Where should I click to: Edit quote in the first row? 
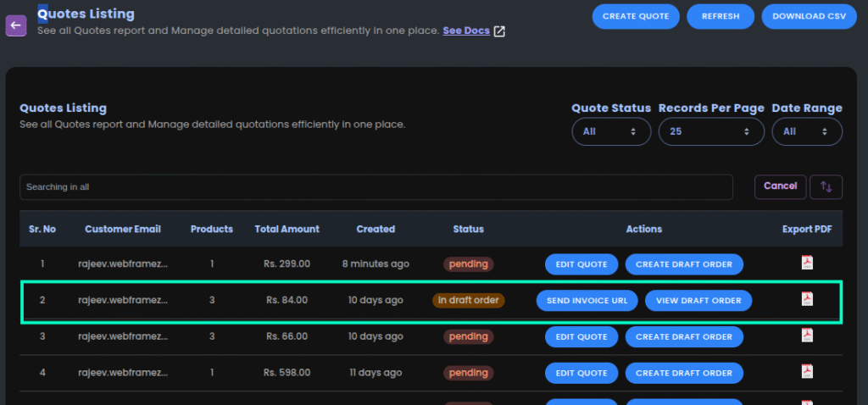tap(581, 264)
